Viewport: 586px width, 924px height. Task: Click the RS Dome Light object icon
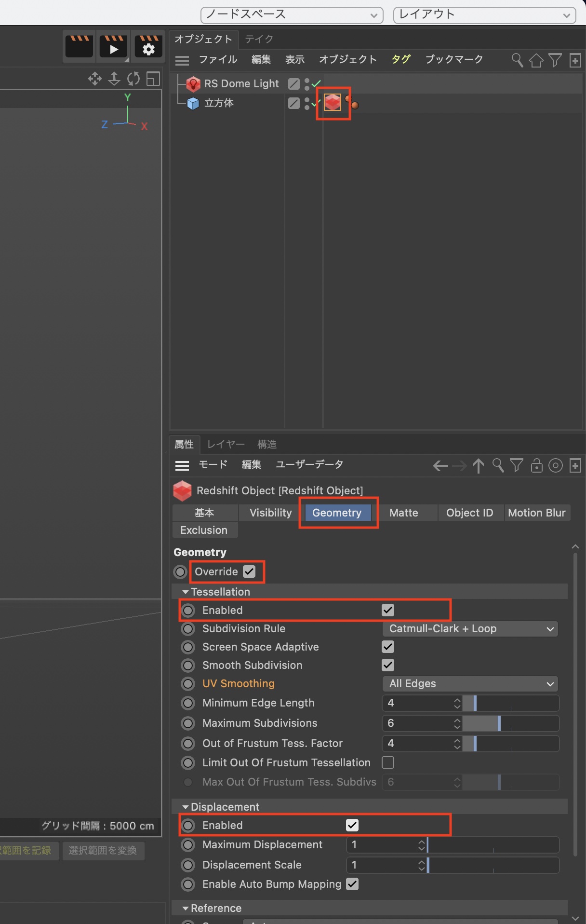coord(193,84)
